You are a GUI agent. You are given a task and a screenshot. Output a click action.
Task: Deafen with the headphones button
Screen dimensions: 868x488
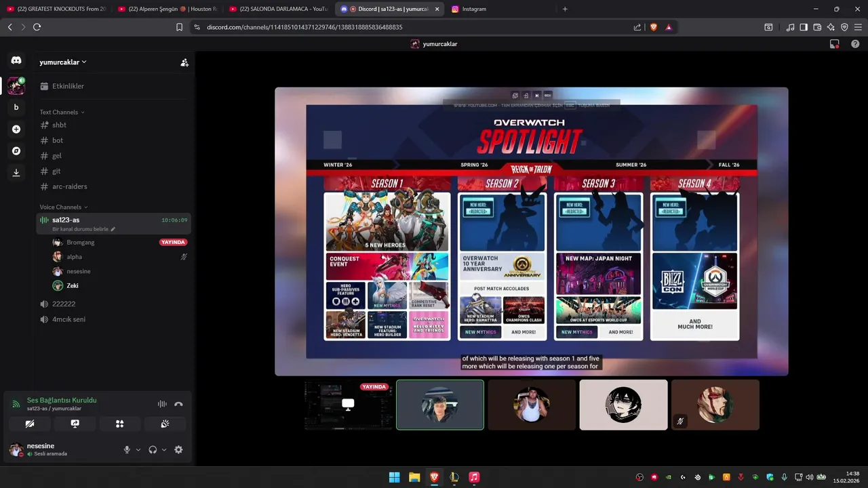click(x=153, y=449)
